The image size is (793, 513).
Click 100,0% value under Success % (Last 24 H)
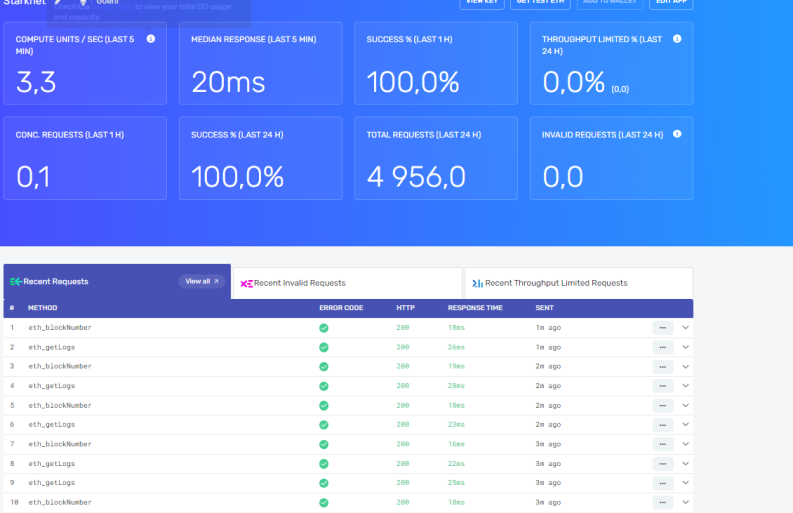(x=237, y=177)
